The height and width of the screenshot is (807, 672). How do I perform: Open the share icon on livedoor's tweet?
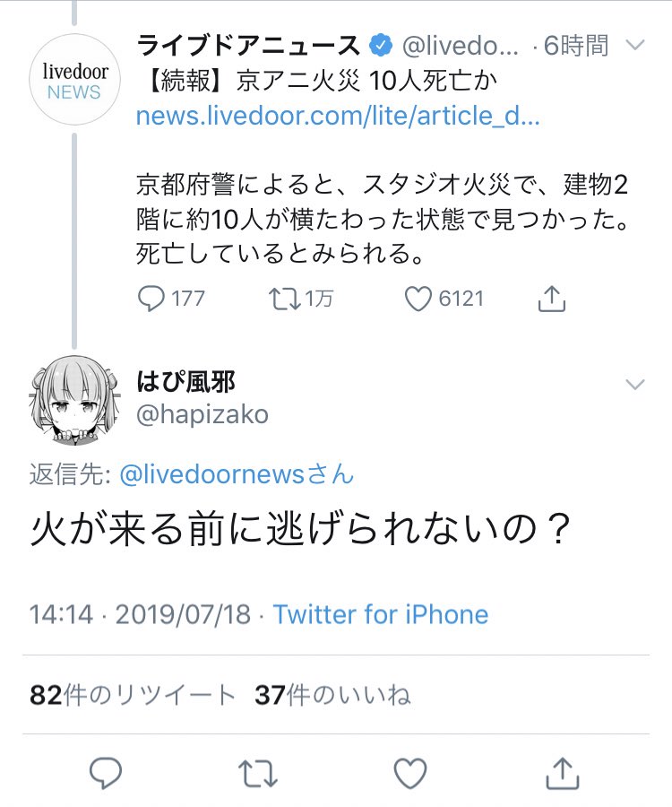[550, 299]
